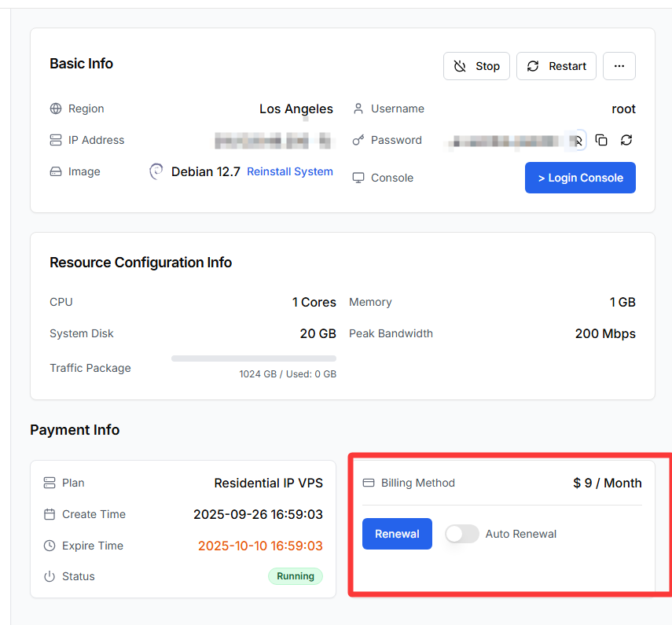672x625 pixels.
Task: Toggle password visibility eye icon
Action: pyautogui.click(x=578, y=141)
